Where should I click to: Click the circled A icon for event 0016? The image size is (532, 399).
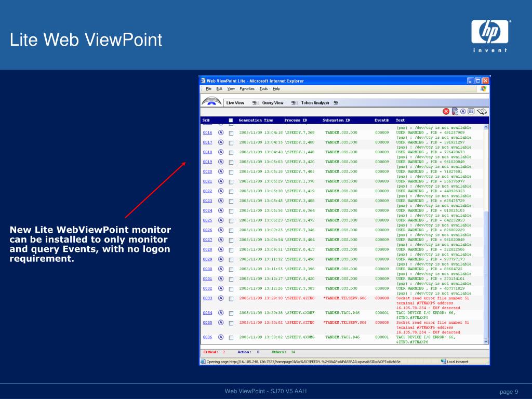pos(221,132)
